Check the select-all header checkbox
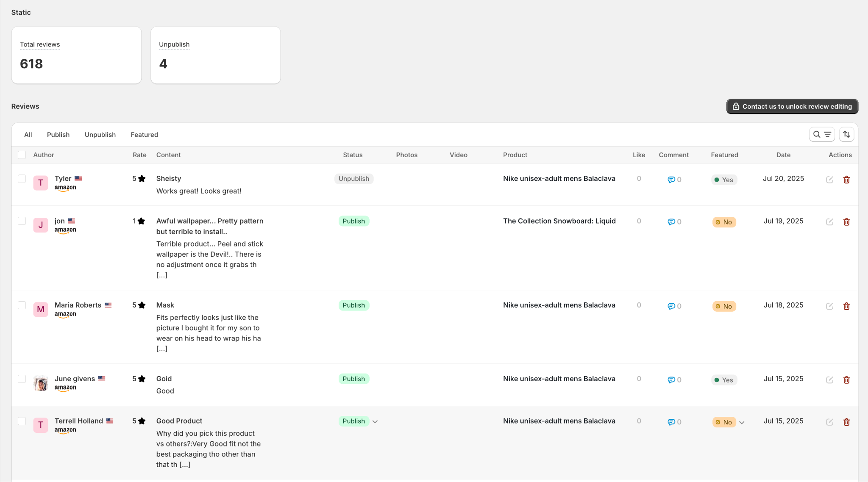868x482 pixels. (22, 155)
